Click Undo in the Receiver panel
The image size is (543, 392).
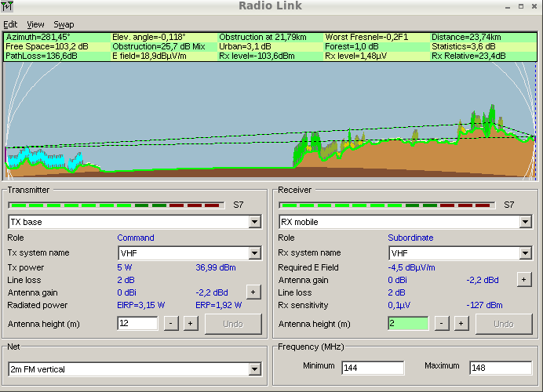click(x=504, y=324)
